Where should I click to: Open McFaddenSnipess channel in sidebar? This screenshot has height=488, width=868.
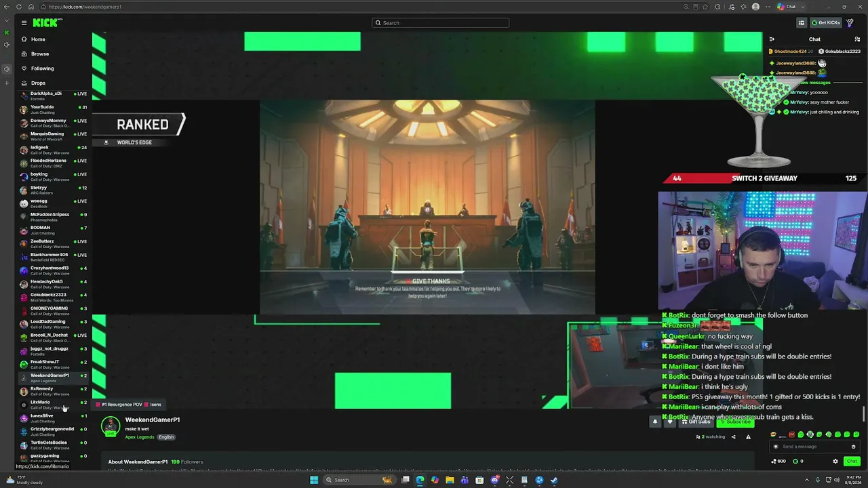[x=53, y=217]
